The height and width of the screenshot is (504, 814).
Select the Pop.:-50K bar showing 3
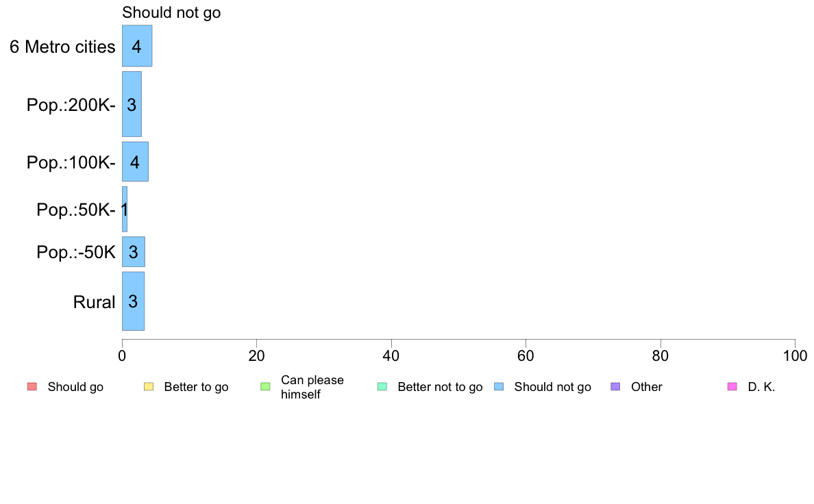(x=134, y=252)
